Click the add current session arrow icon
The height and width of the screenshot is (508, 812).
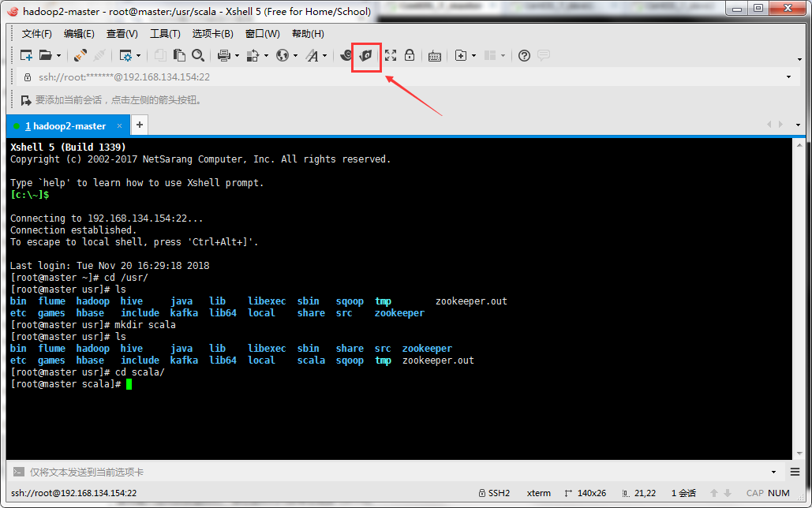26,100
